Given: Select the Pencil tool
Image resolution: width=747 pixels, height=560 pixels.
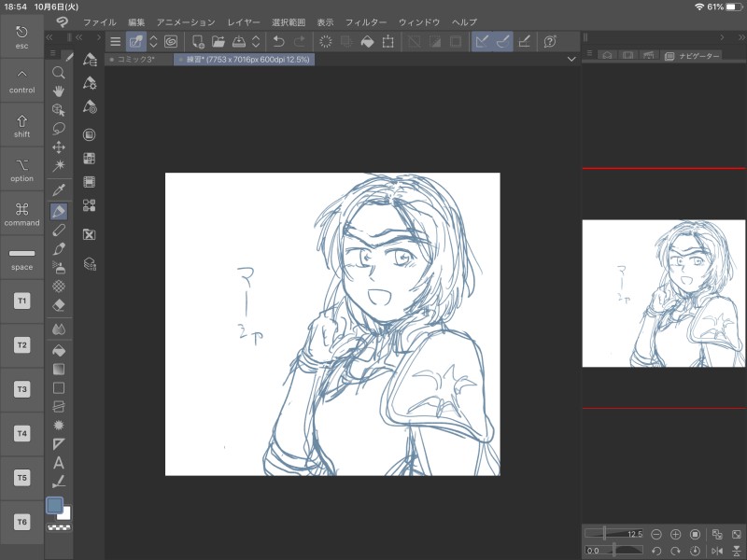Looking at the screenshot, I should 59,230.
